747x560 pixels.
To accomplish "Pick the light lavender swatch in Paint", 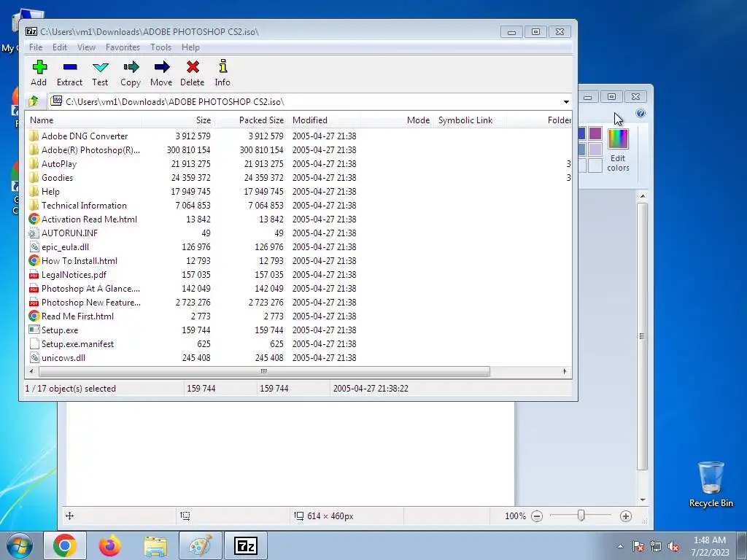I will tap(595, 149).
